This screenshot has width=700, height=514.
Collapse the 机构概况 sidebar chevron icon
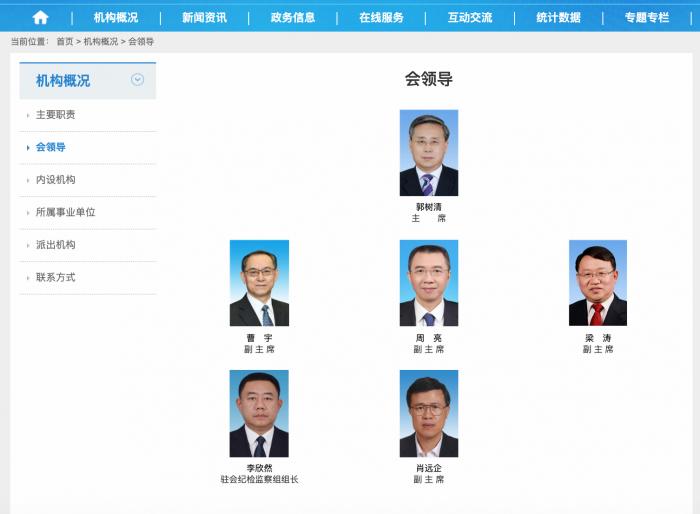point(137,79)
